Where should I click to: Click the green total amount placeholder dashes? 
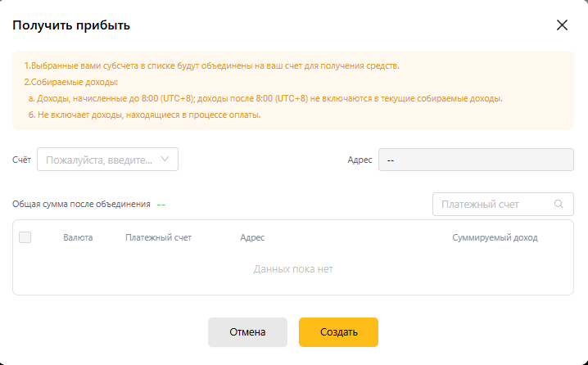161,205
